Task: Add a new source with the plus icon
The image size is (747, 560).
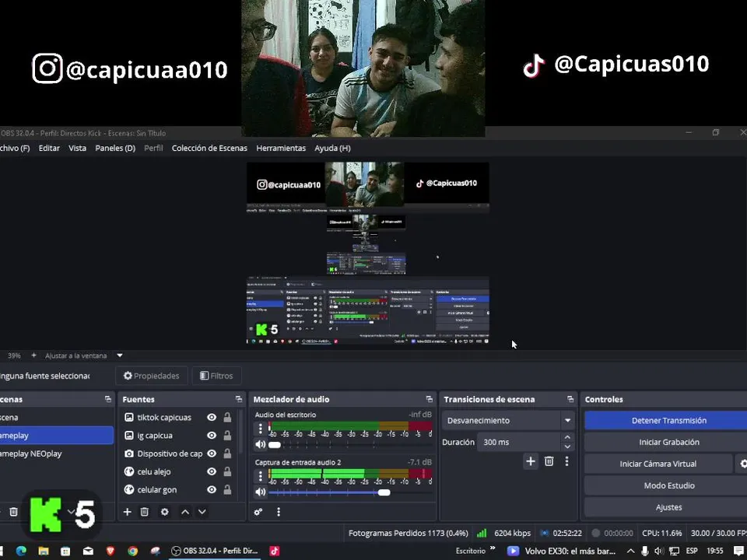Action: tap(127, 512)
